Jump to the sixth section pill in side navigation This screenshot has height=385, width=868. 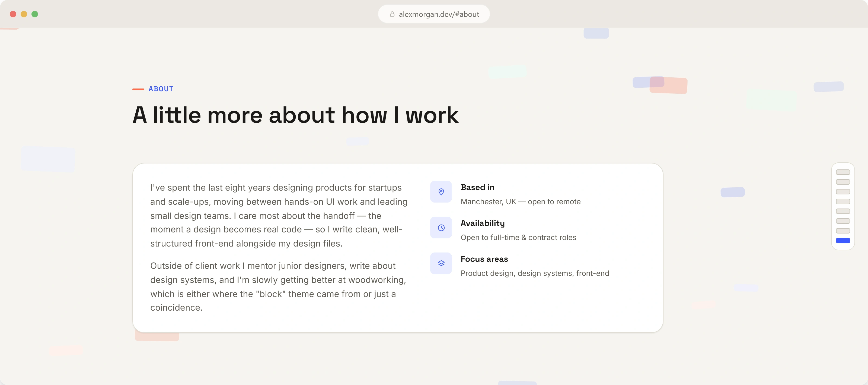click(x=843, y=221)
